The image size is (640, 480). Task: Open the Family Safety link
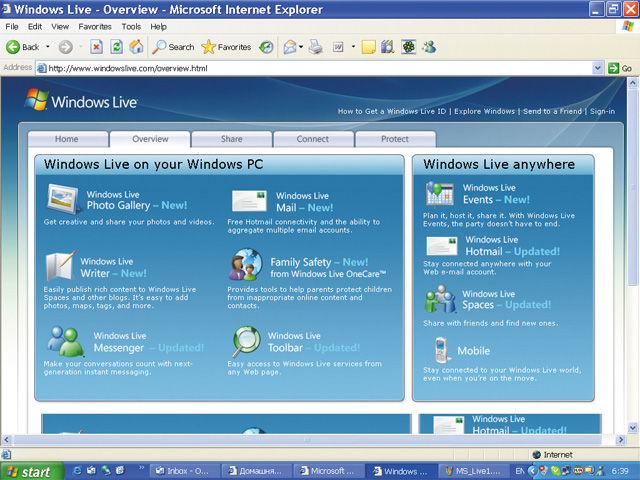coord(328,267)
